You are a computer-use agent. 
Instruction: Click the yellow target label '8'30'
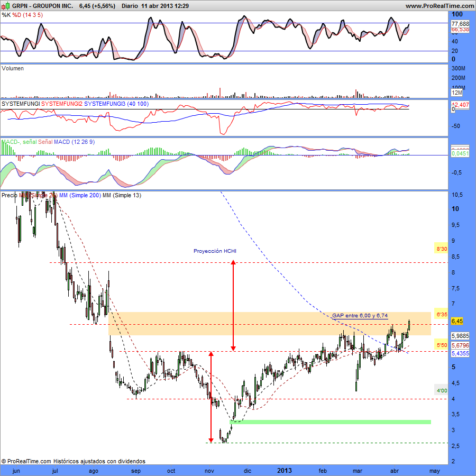click(x=442, y=249)
